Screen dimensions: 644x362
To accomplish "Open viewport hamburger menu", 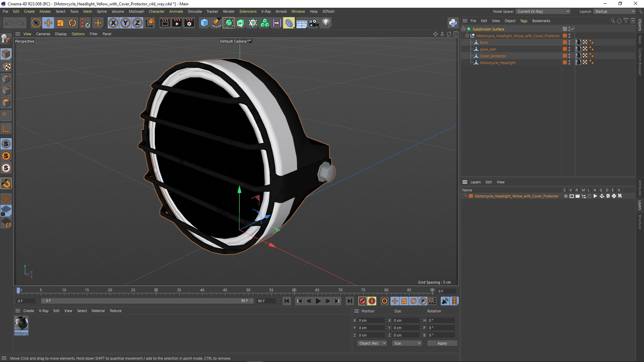I will tap(18, 34).
